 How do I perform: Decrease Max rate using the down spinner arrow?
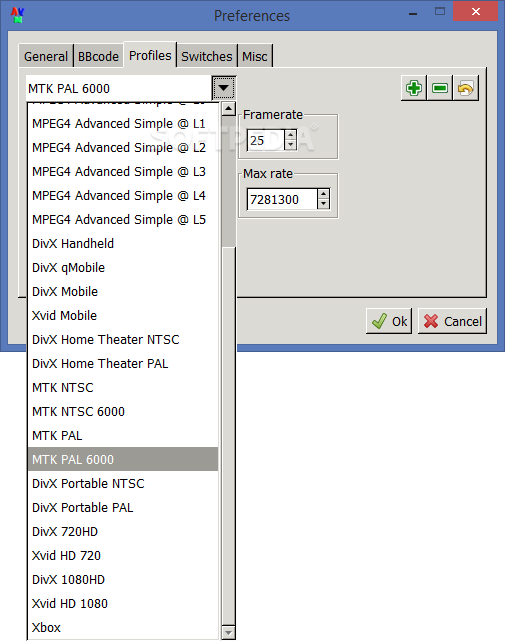point(323,204)
